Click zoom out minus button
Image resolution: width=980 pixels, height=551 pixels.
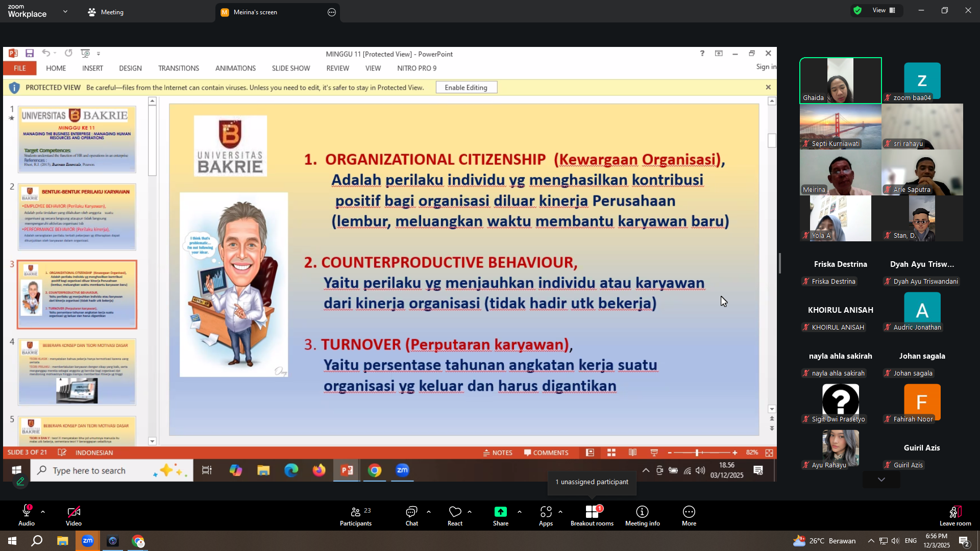coord(670,453)
